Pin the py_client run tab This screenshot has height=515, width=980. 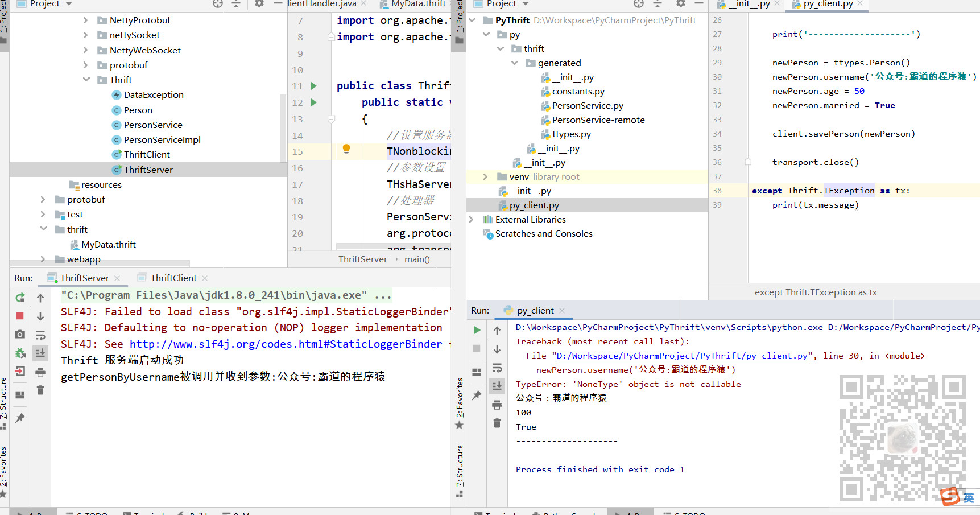477,395
